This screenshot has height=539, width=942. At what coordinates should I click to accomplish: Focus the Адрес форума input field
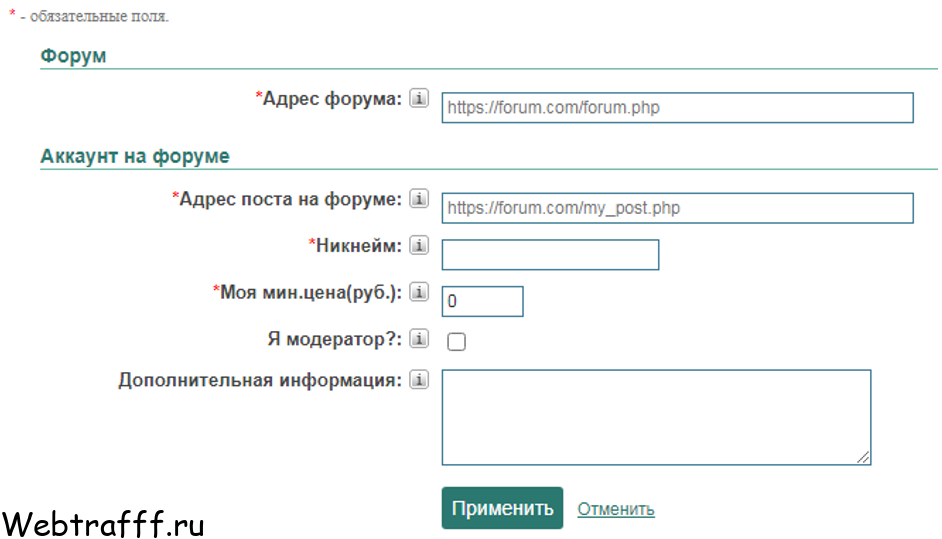point(677,108)
